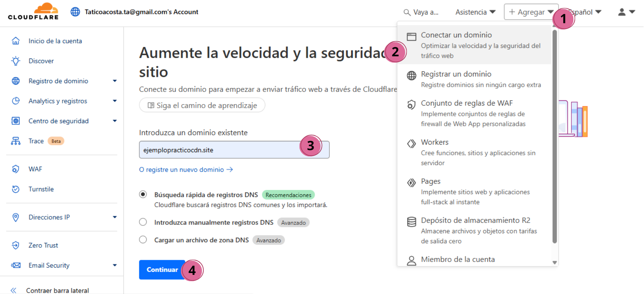Click the Cloudflare logo
This screenshot has width=644, height=294.
pyautogui.click(x=33, y=11)
